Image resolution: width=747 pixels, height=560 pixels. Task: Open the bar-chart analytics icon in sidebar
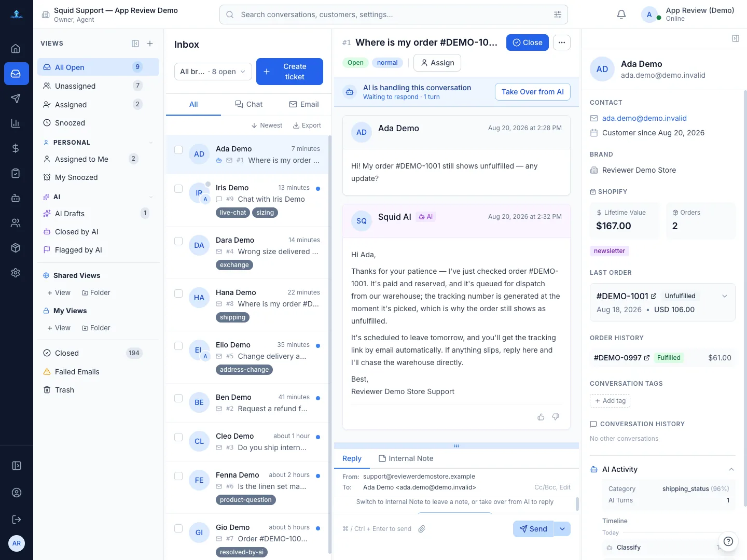click(16, 123)
